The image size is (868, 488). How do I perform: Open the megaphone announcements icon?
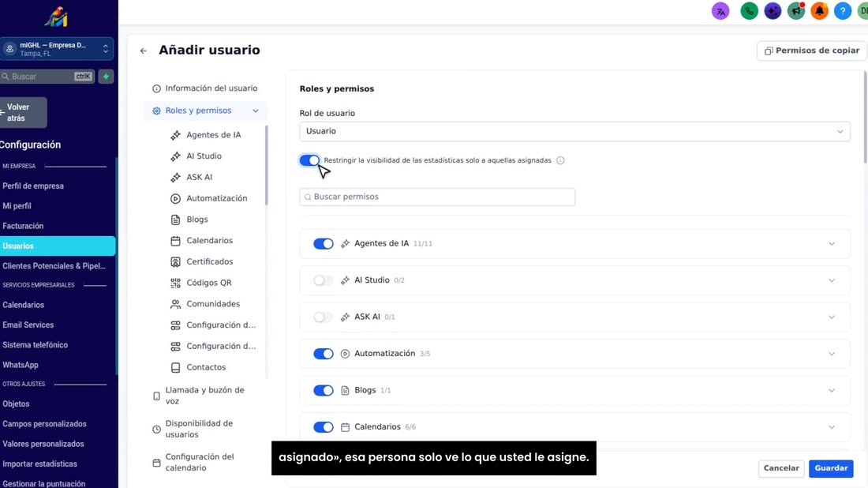[796, 11]
